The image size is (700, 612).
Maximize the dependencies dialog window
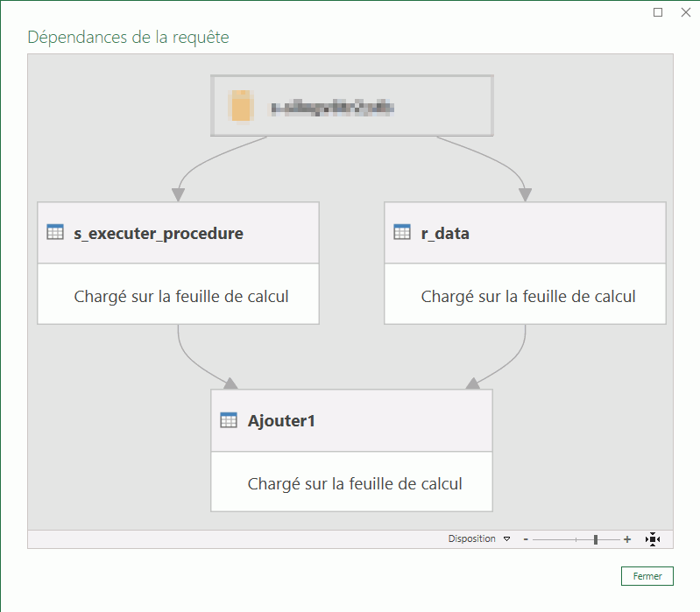click(x=659, y=12)
